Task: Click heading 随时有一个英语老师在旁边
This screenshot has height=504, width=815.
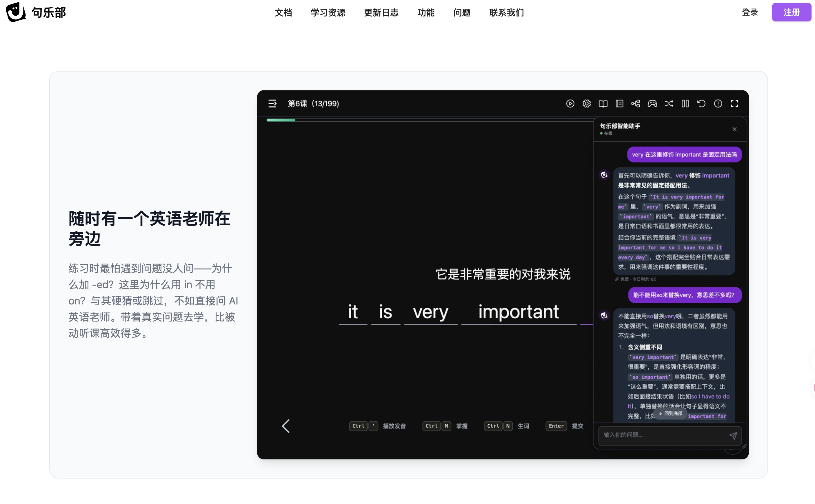Action: [x=149, y=229]
